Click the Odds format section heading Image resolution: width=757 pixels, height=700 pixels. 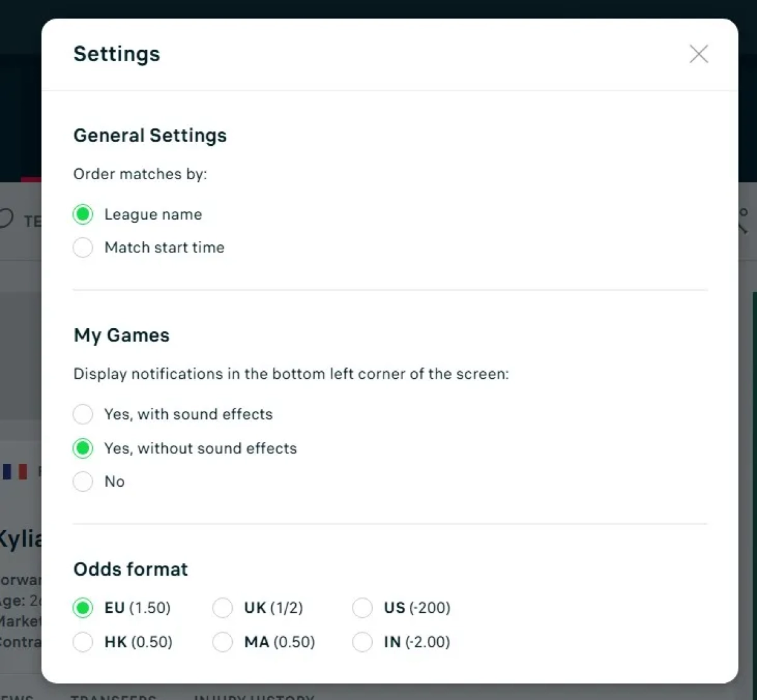131,569
